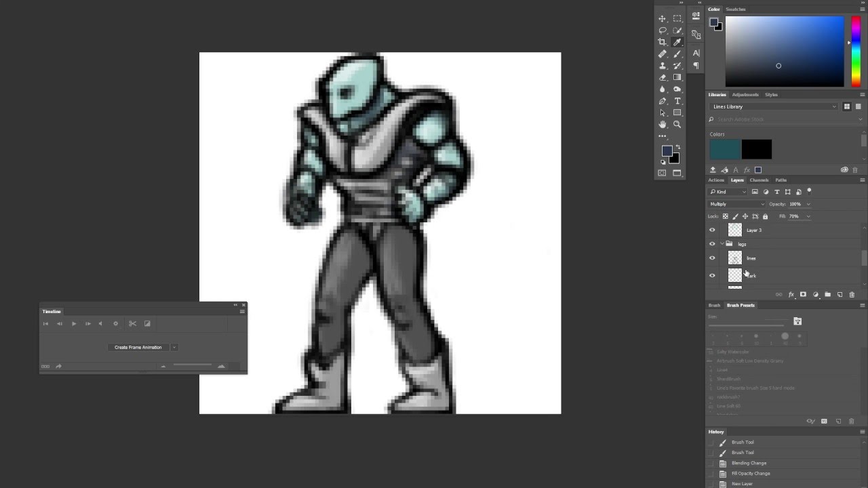Select the Hand tool
The image size is (868, 488).
click(662, 124)
